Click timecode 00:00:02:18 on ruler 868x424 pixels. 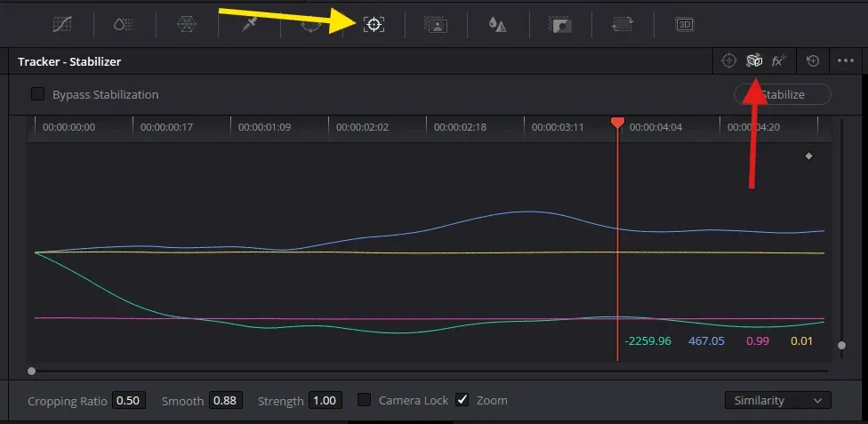460,127
